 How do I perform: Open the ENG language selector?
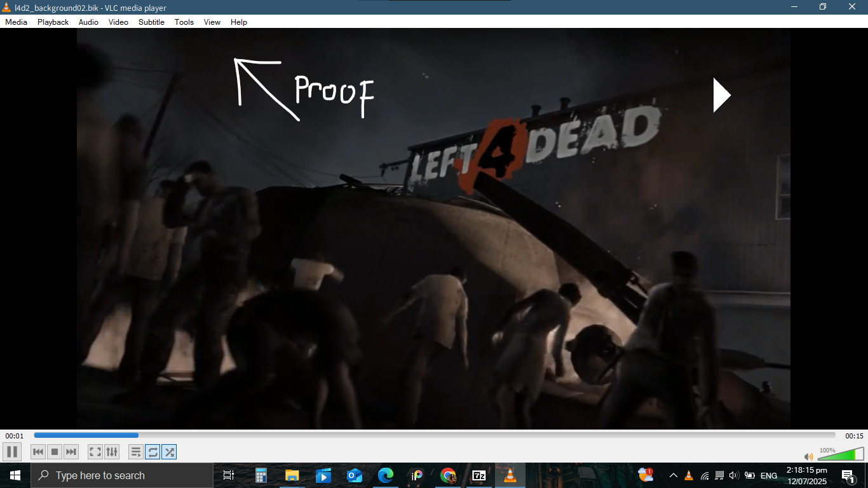[768, 475]
